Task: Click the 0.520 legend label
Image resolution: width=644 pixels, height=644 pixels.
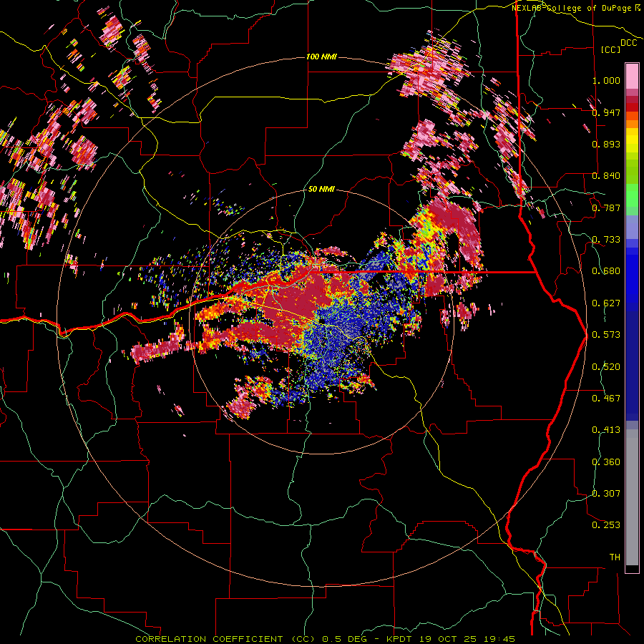Action: point(606,367)
